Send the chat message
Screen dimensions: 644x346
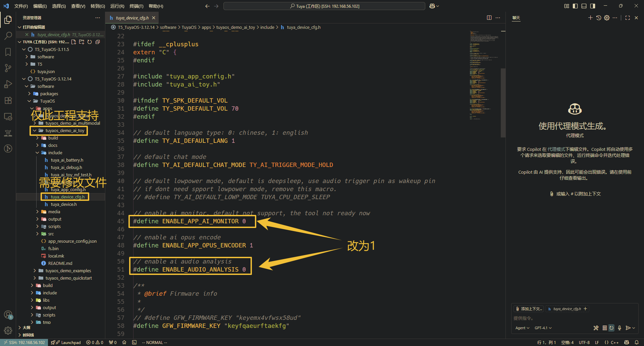(x=628, y=328)
